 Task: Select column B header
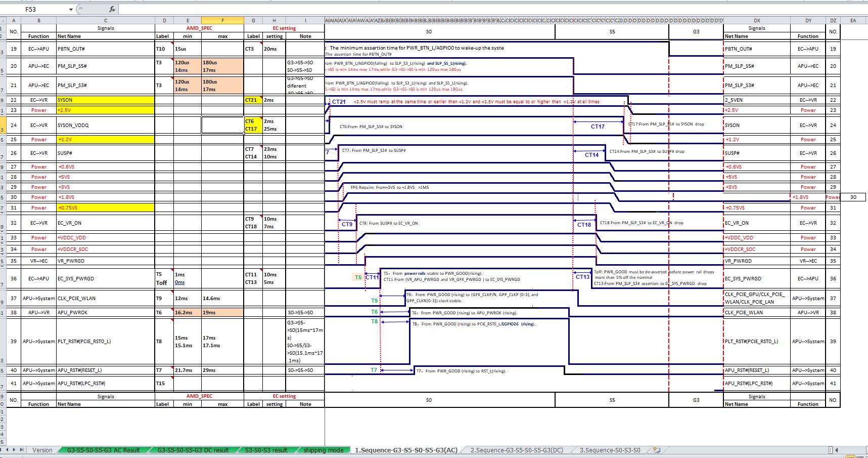coord(38,21)
